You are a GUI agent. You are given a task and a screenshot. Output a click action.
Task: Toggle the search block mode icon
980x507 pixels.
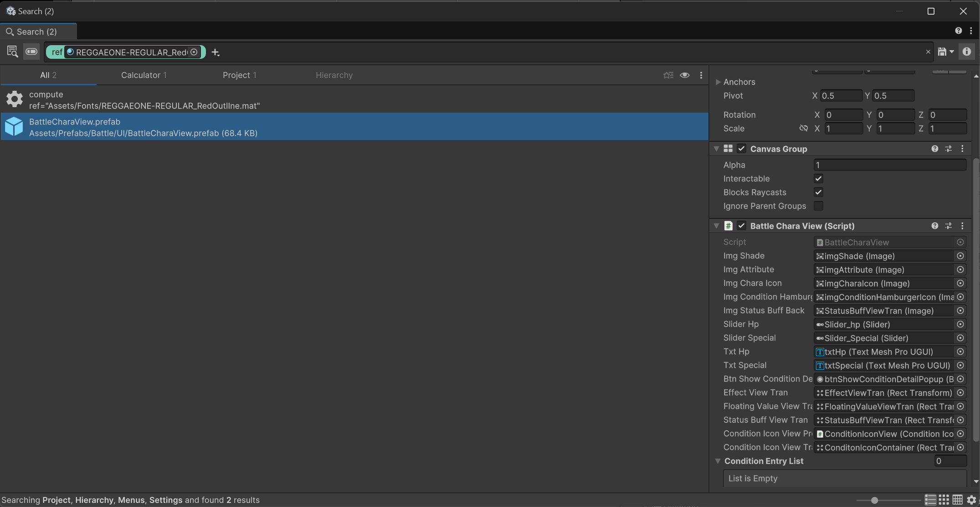coord(31,52)
